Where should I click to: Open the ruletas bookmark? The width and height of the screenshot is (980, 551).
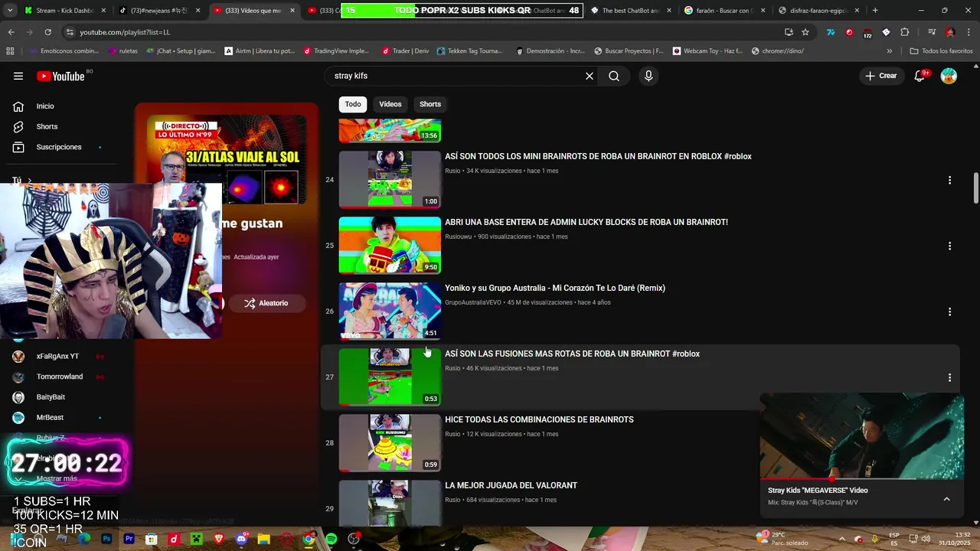click(x=122, y=51)
